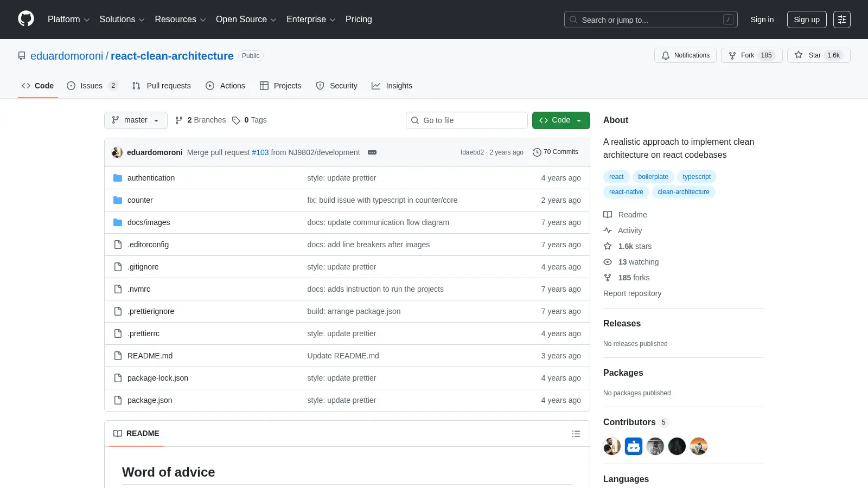Expand the Resources menu
Image resolution: width=868 pixels, height=488 pixels.
(x=180, y=20)
